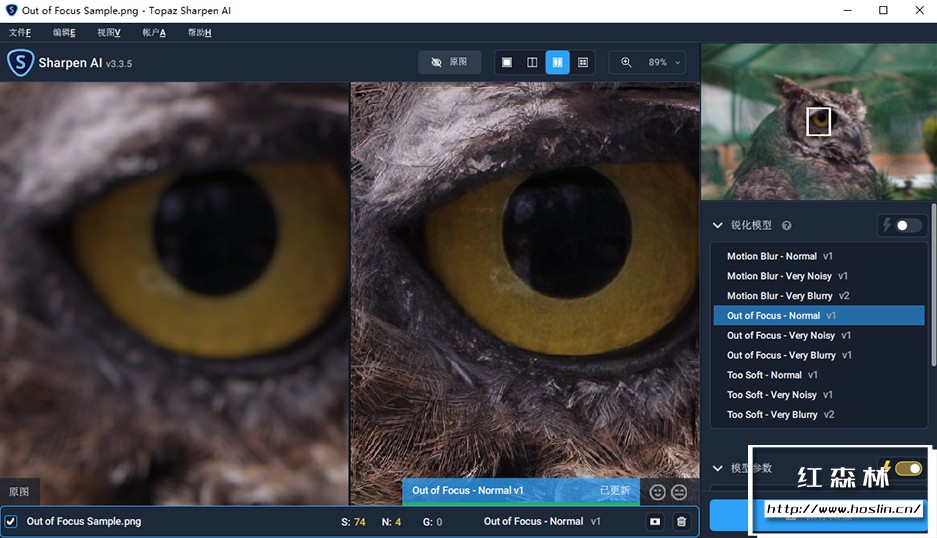The height and width of the screenshot is (538, 937).
Task: Select side-by-side comparison view icon
Action: click(557, 62)
